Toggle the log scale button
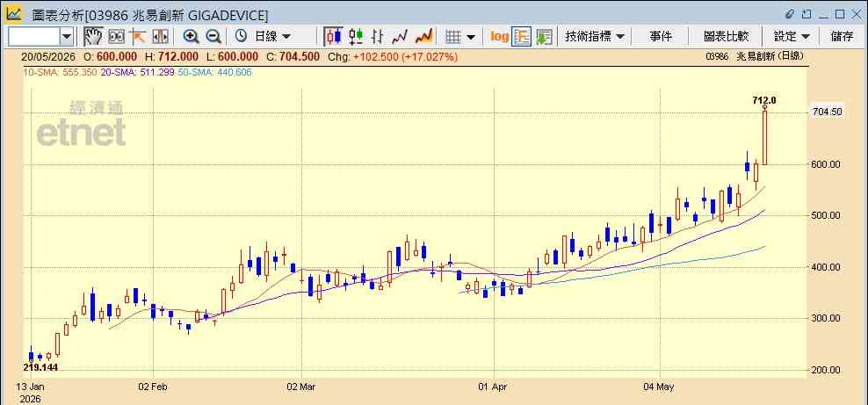Viewport: 868px width, 405px height. [x=499, y=37]
